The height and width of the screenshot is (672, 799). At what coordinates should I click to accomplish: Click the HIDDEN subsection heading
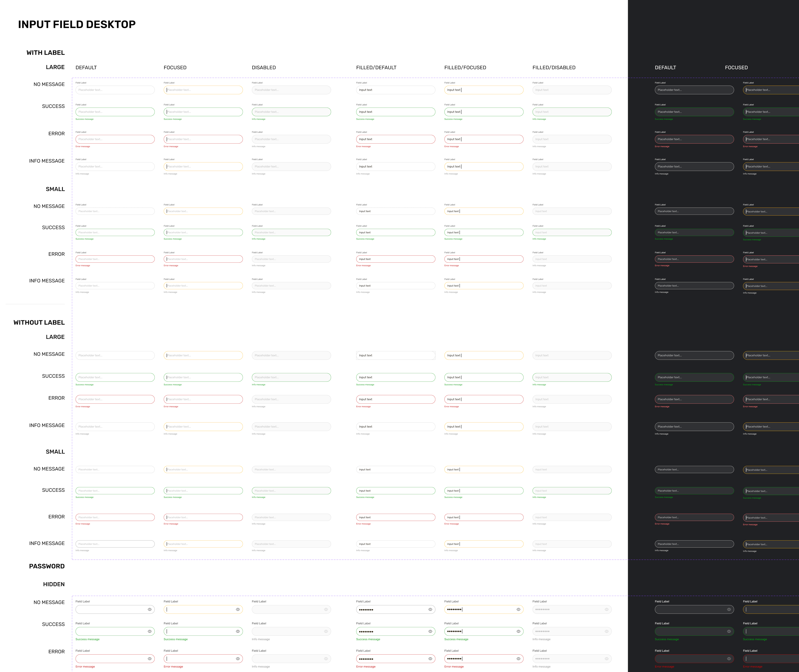click(x=54, y=584)
